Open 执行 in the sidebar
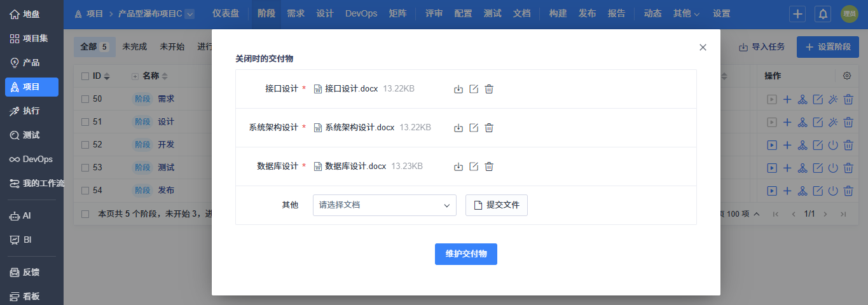This screenshot has width=868, height=305. click(32, 111)
